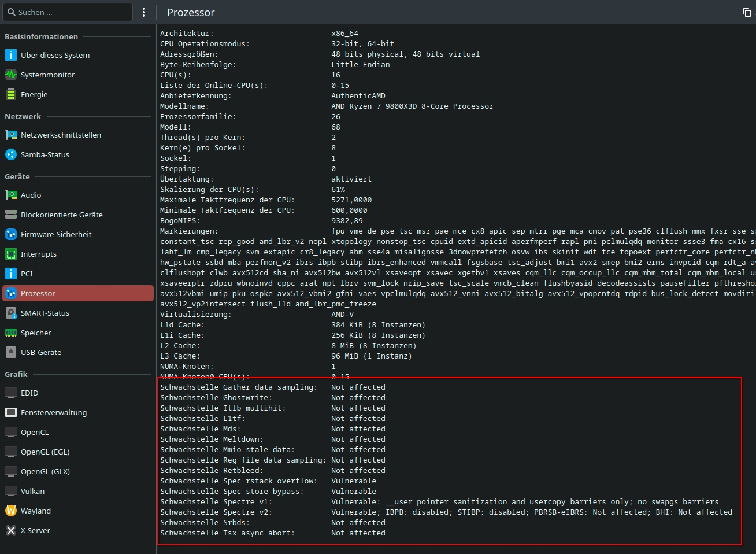This screenshot has height=554, width=756.
Task: Click the L1d cache value '384 KiB (8 Instanzen)'
Action: coord(378,325)
